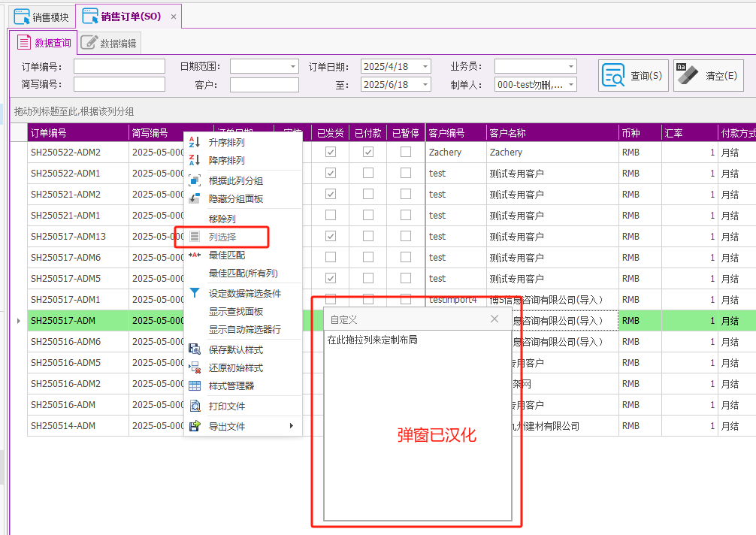Switch to the 数据编辑 tab
Viewport: 756px width, 535px height.
coord(110,44)
